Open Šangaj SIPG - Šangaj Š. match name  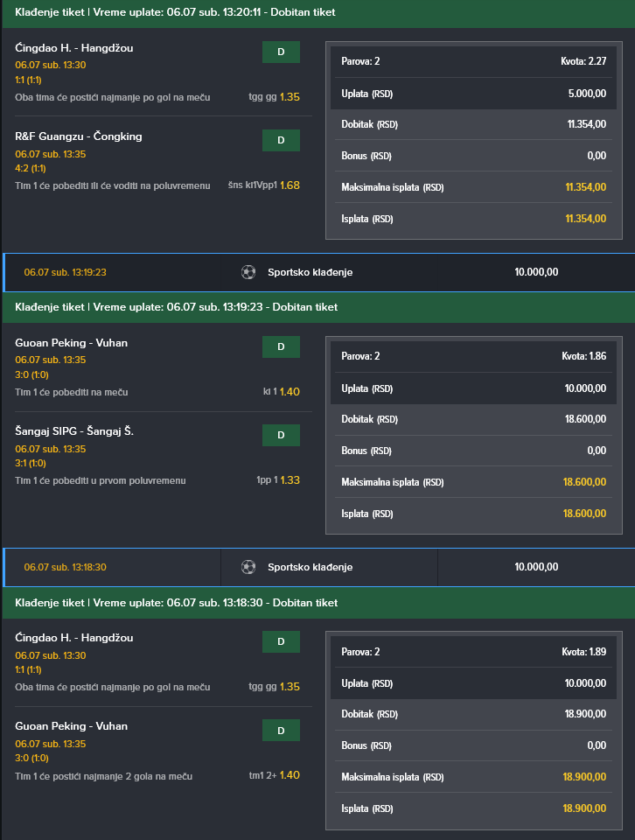(74, 431)
